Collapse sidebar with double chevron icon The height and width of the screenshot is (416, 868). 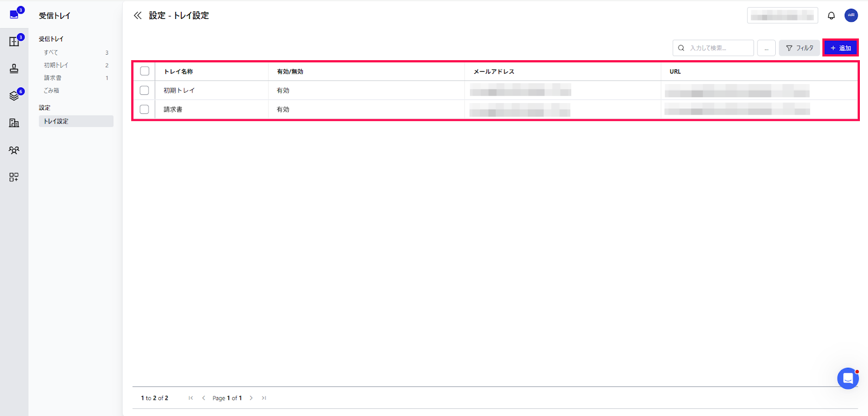coord(138,16)
